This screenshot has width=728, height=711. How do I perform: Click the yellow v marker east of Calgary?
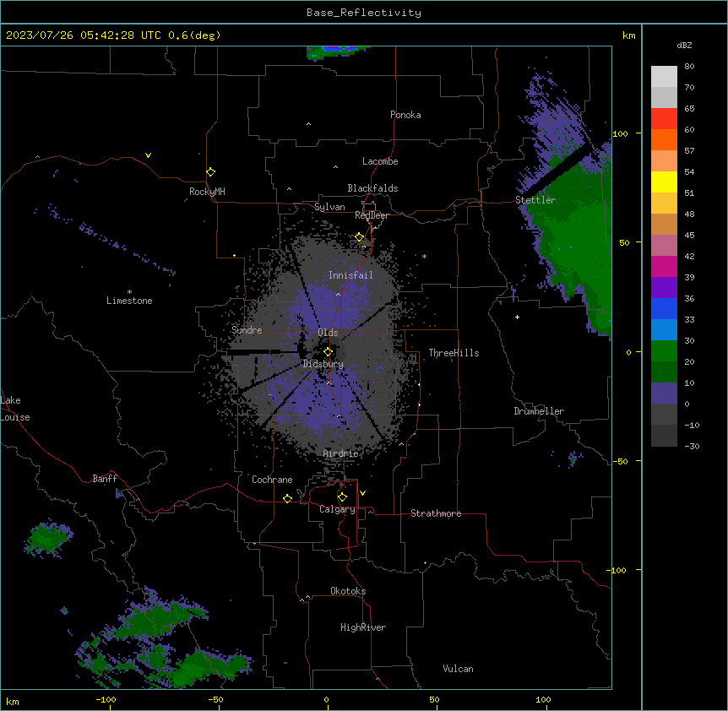[362, 493]
